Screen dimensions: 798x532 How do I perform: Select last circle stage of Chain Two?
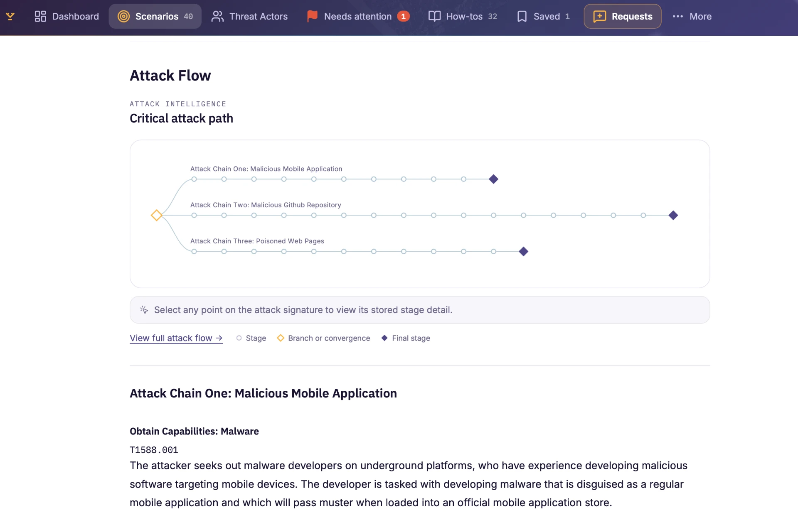point(643,215)
